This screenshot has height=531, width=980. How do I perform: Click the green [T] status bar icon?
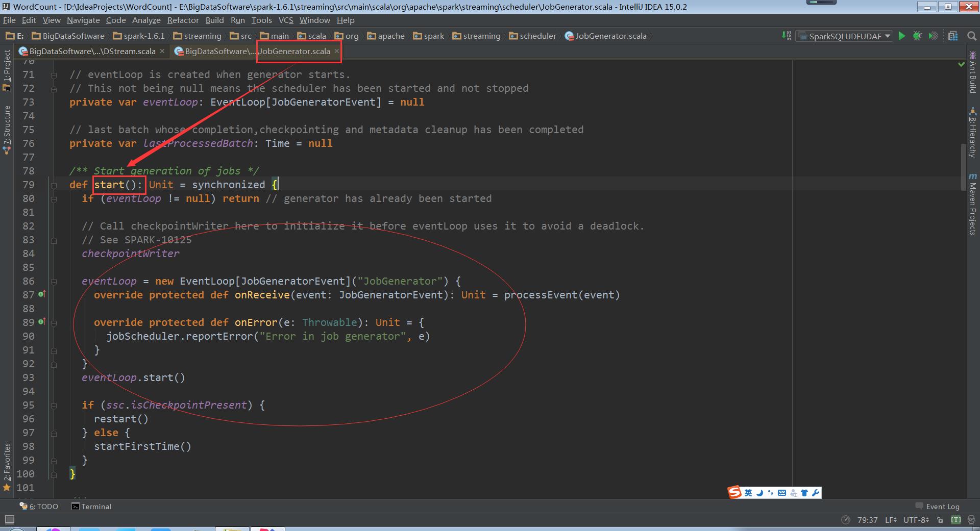(x=956, y=520)
